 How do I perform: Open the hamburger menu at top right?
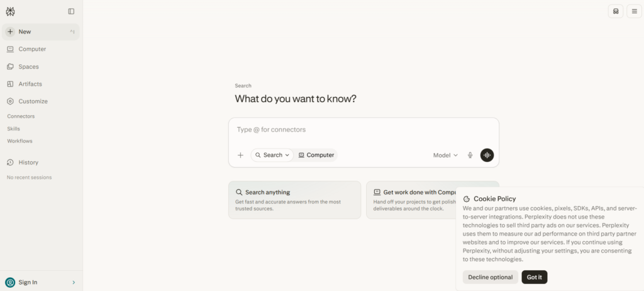pos(635,11)
